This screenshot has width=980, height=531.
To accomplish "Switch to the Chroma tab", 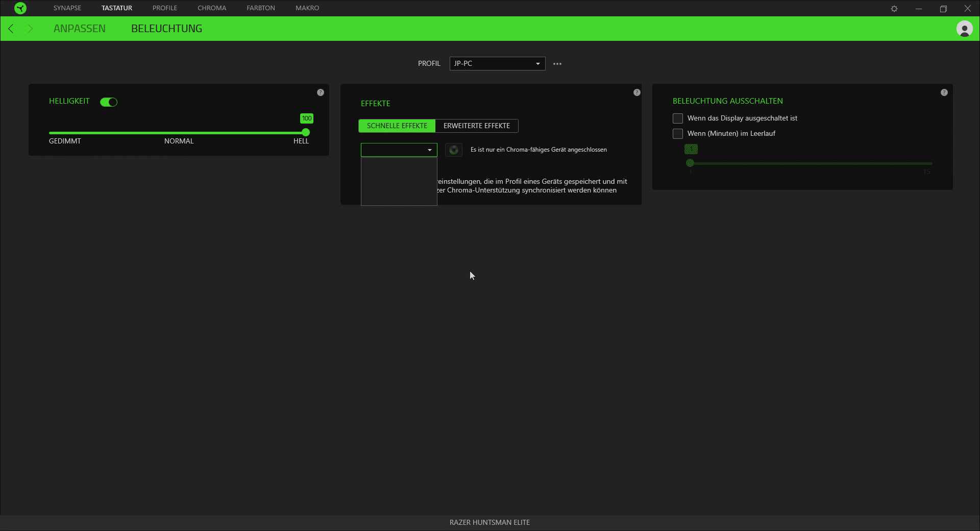I will pos(212,8).
